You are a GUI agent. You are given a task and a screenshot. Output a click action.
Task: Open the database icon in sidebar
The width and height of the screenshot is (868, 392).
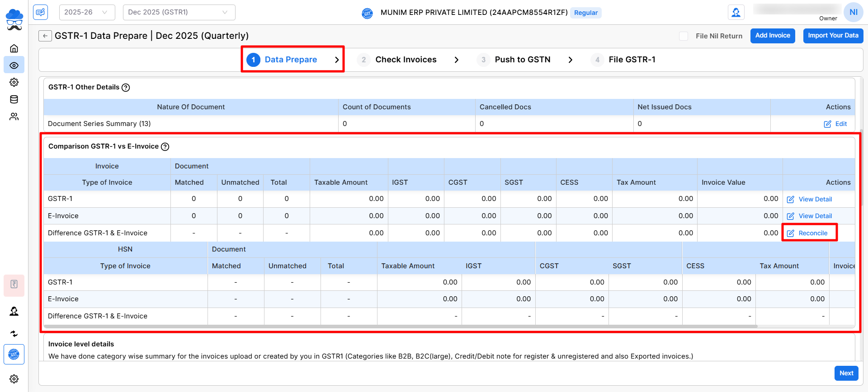click(x=14, y=99)
